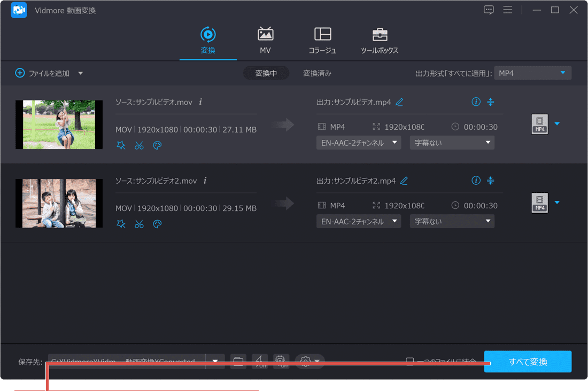Switch to the 変換済み tab

(316, 73)
